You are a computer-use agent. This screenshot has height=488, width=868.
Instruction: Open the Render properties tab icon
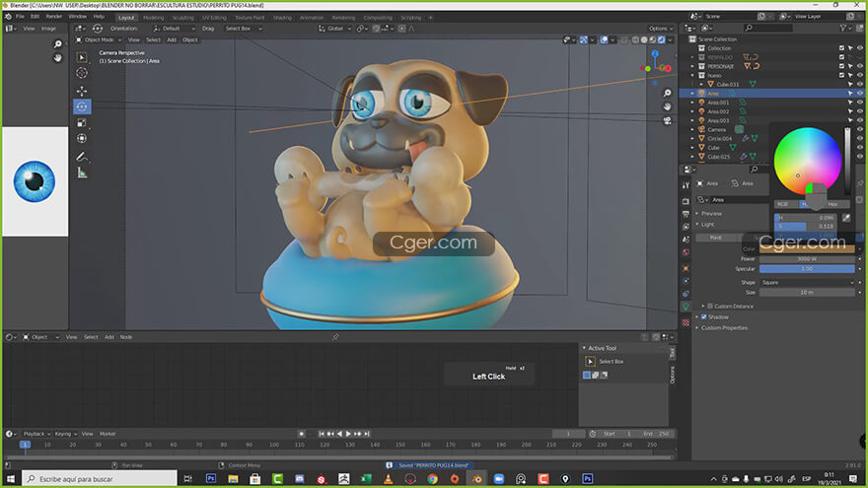pos(686,201)
